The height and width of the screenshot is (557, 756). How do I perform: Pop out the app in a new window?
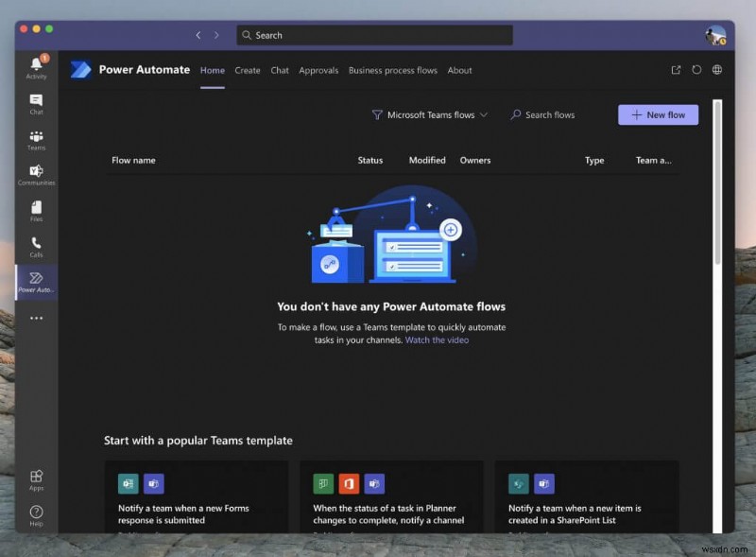(x=677, y=69)
